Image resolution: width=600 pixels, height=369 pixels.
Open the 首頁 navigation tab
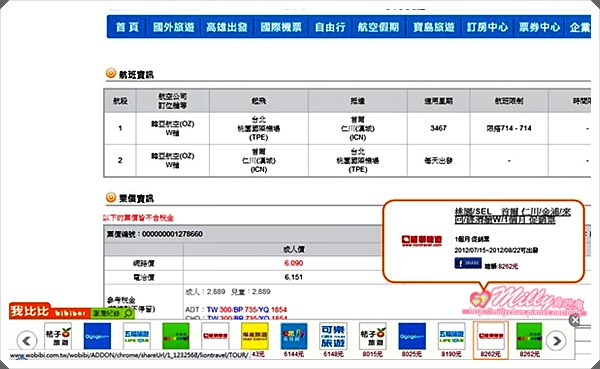click(x=127, y=27)
